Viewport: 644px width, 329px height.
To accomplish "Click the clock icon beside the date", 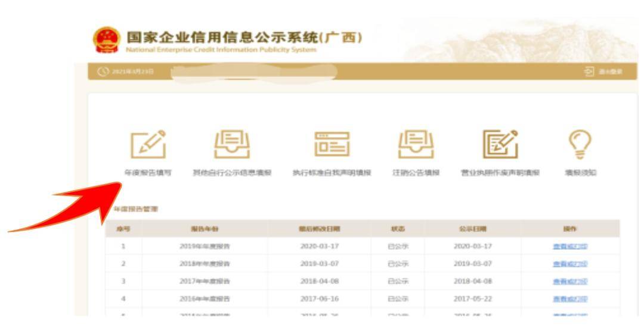I will pyautogui.click(x=103, y=72).
